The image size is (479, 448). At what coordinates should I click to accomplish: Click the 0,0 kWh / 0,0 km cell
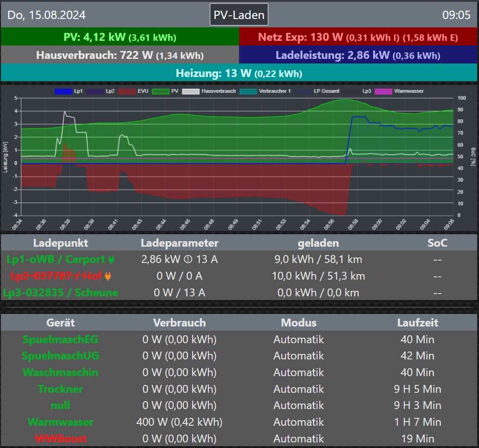coord(318,293)
